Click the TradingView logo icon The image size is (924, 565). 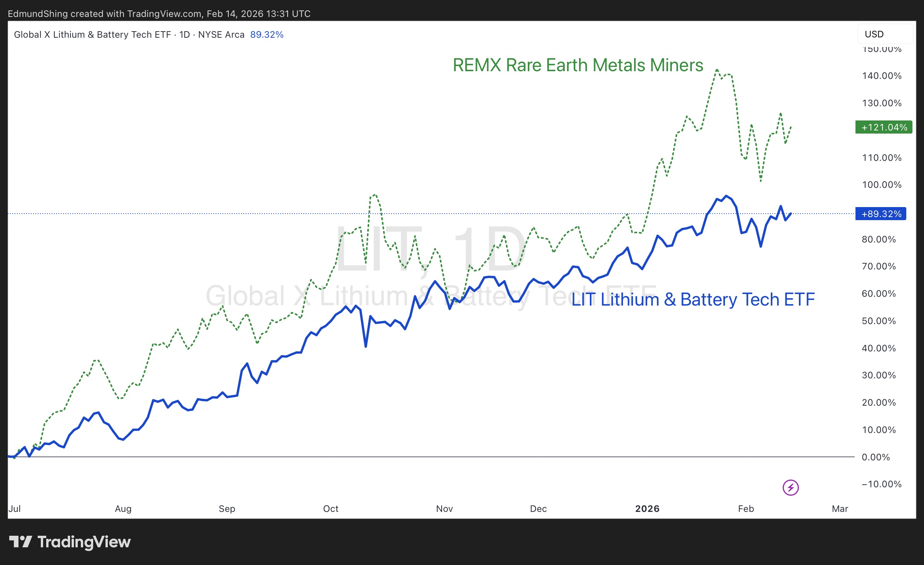coord(20,542)
